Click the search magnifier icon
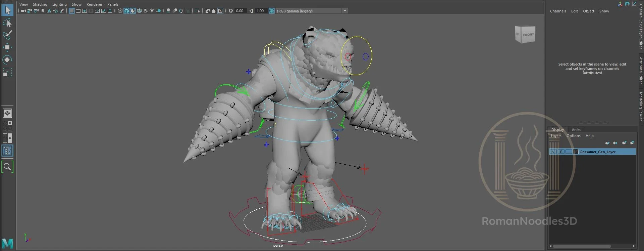Image resolution: width=644 pixels, height=251 pixels. point(7,167)
